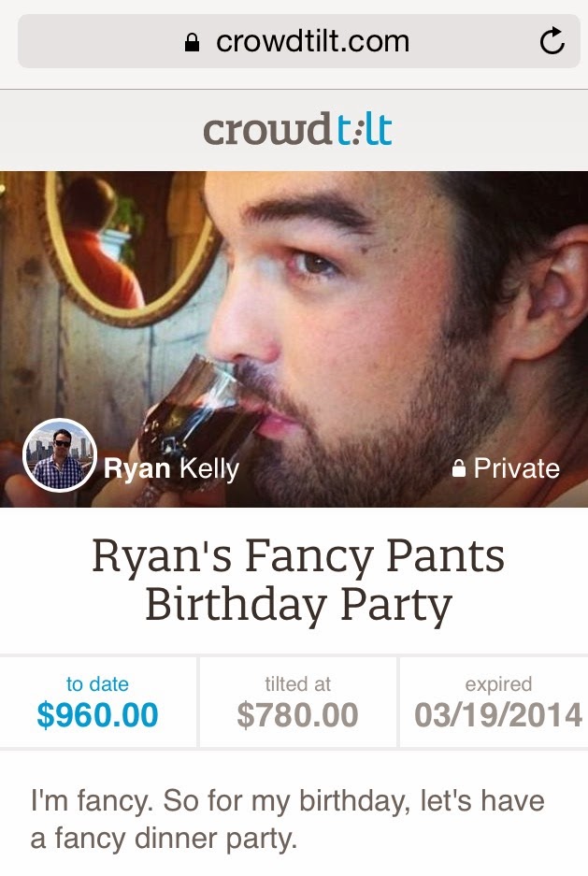588x876 pixels.
Task: Click the Ryan Kelly organizer name
Action: point(171,467)
